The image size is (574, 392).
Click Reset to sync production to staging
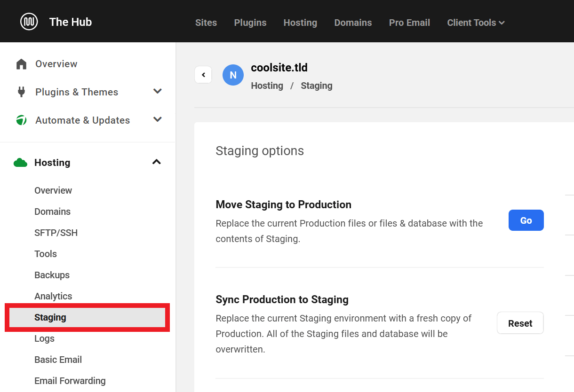click(x=520, y=323)
